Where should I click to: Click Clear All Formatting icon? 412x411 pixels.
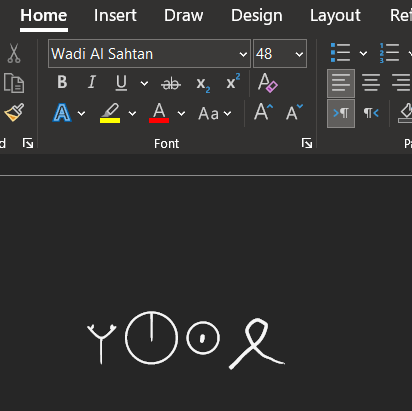pyautogui.click(x=267, y=82)
